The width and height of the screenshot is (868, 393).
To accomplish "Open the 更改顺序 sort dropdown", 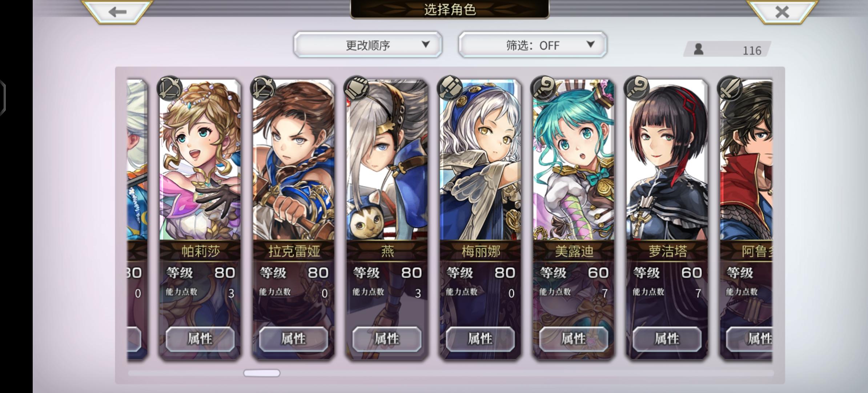I will pos(368,45).
